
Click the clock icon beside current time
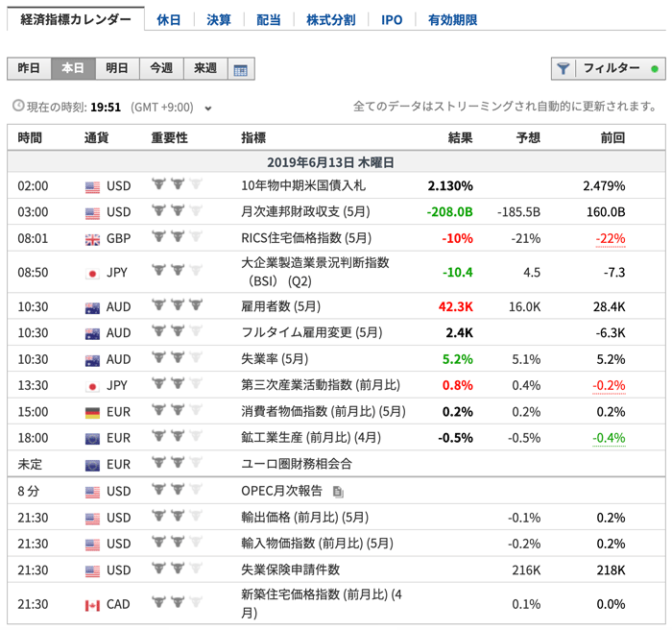18,107
